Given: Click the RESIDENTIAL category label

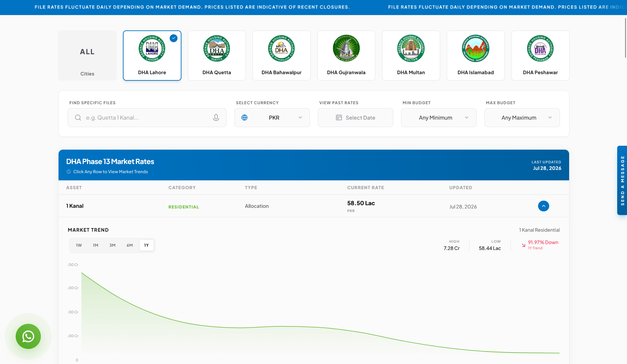Looking at the screenshot, I should (184, 207).
